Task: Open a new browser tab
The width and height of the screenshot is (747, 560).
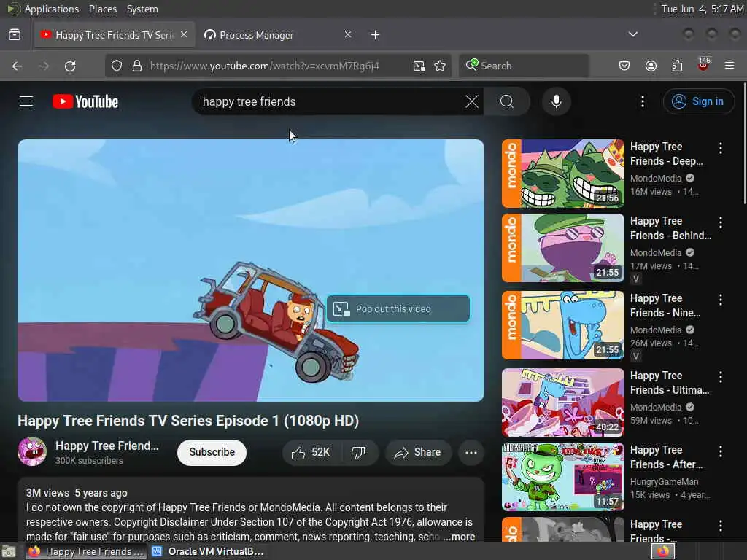Action: 376,35
